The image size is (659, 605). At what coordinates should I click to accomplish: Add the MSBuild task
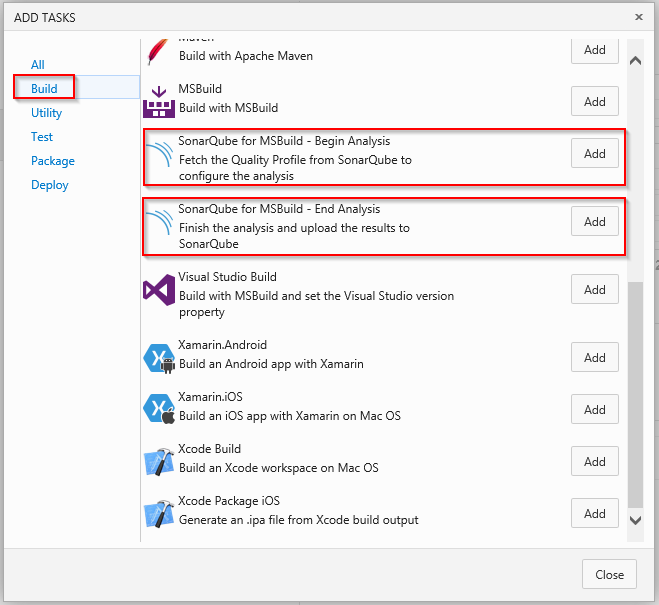(x=595, y=101)
